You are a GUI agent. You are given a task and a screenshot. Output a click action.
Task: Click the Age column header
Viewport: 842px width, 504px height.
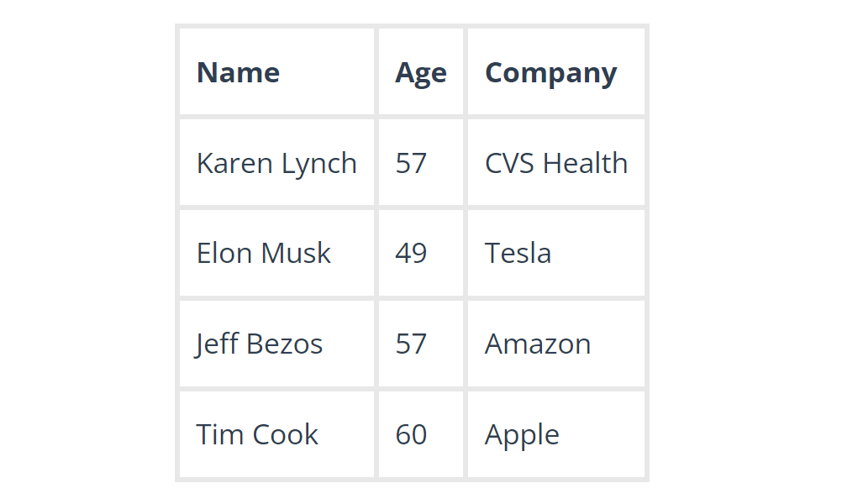point(421,73)
